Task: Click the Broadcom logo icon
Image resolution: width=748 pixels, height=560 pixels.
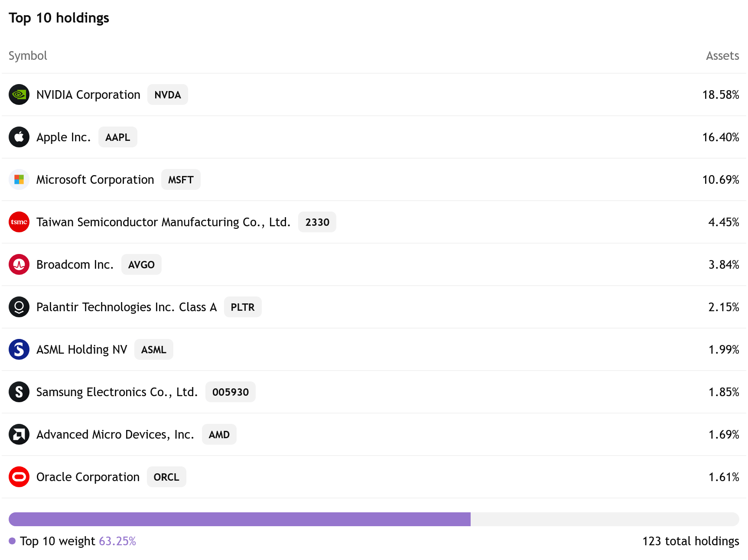Action: point(19,264)
